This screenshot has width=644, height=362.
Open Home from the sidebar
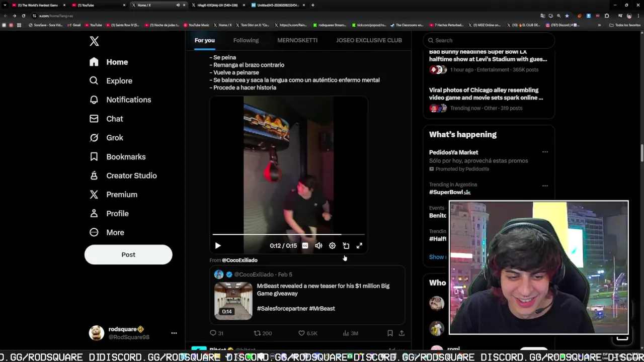[x=109, y=62]
